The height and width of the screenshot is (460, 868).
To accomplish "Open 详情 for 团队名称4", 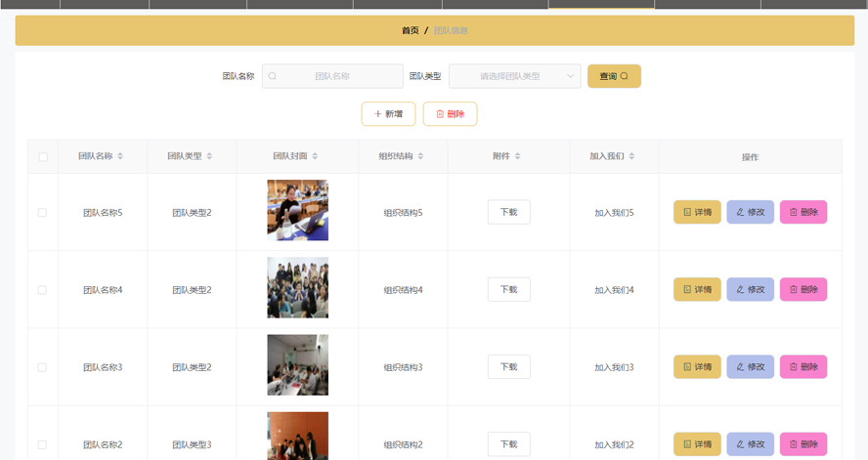I will pyautogui.click(x=697, y=290).
